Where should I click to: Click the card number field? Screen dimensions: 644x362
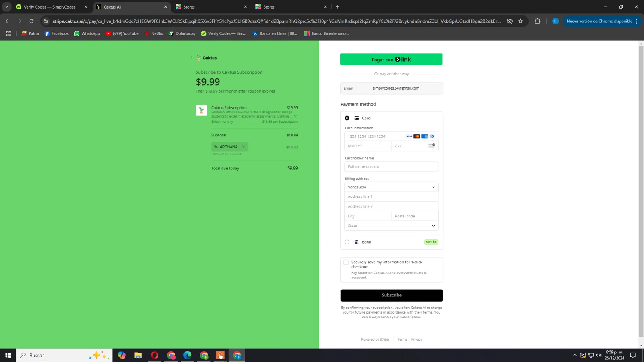click(x=391, y=136)
